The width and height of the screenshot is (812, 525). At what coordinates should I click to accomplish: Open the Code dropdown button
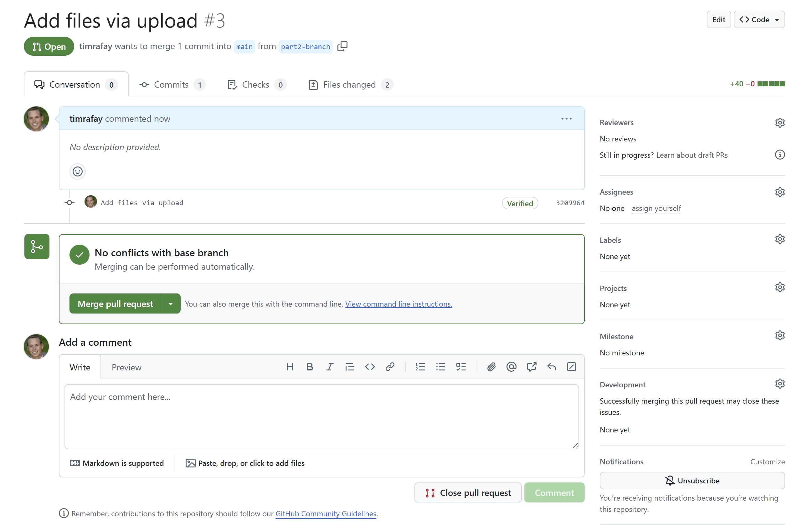click(x=759, y=20)
